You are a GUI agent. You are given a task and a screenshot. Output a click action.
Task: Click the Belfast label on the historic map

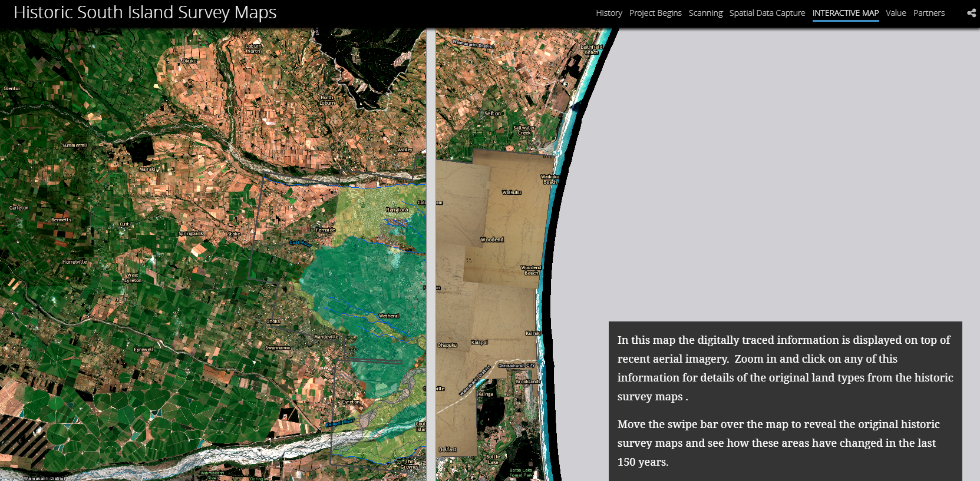pyautogui.click(x=448, y=449)
